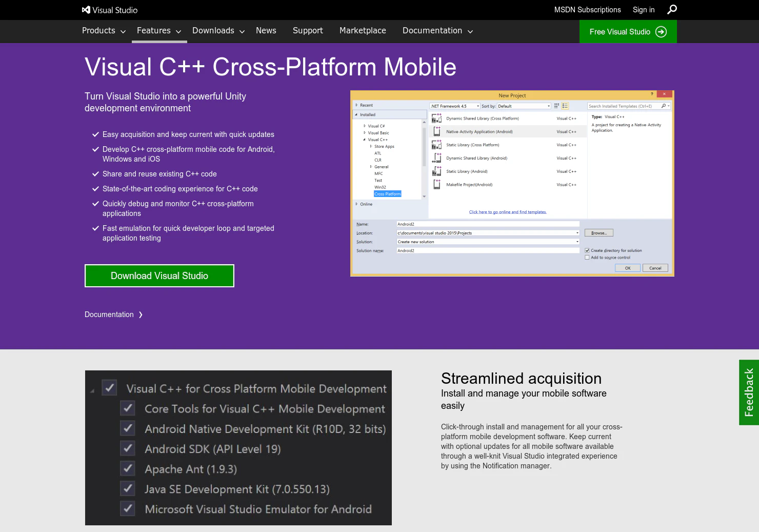
Task: Go to the News page
Action: tap(266, 31)
